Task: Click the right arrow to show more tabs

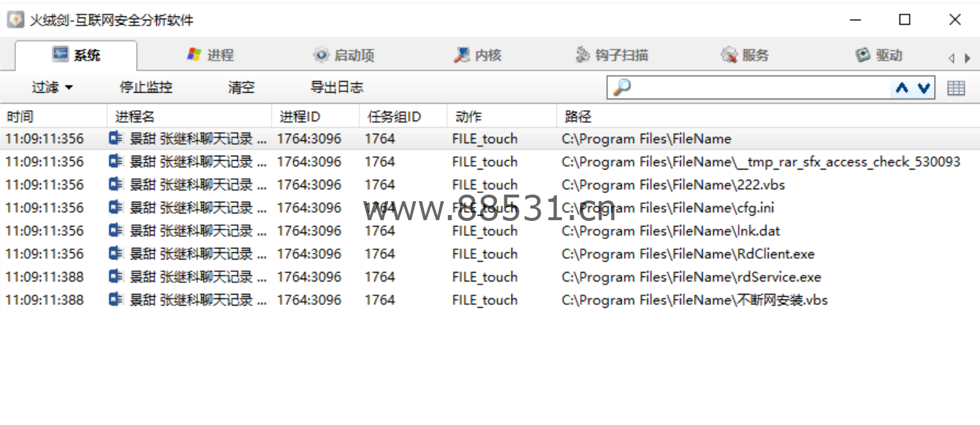Action: 968,58
